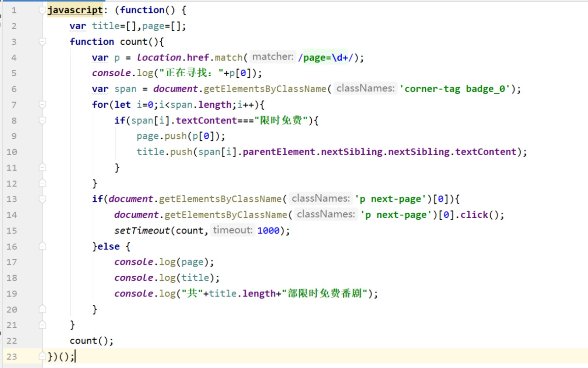588x368 pixels.
Task: Click line number 10 in the gutter
Action: [x=12, y=152]
